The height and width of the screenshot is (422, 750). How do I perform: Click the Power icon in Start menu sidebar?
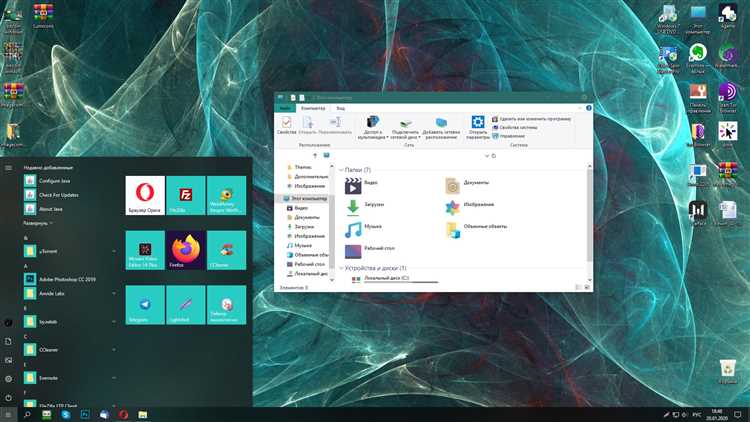pos(9,397)
